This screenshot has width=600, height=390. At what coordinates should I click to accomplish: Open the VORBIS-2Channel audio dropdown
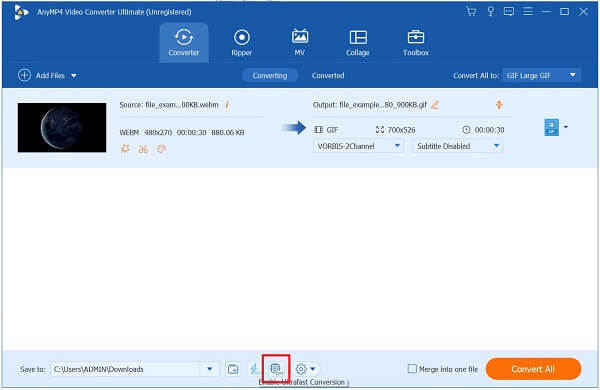358,146
